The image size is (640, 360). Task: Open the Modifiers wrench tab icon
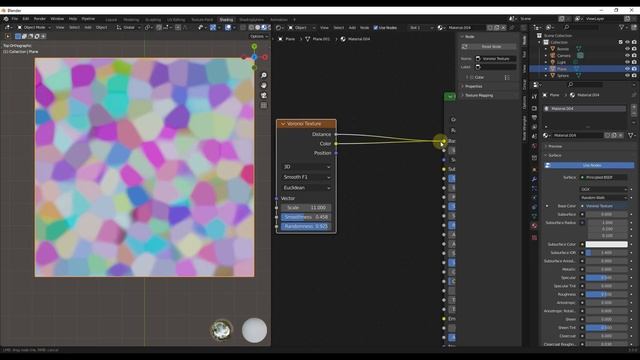coord(534,179)
